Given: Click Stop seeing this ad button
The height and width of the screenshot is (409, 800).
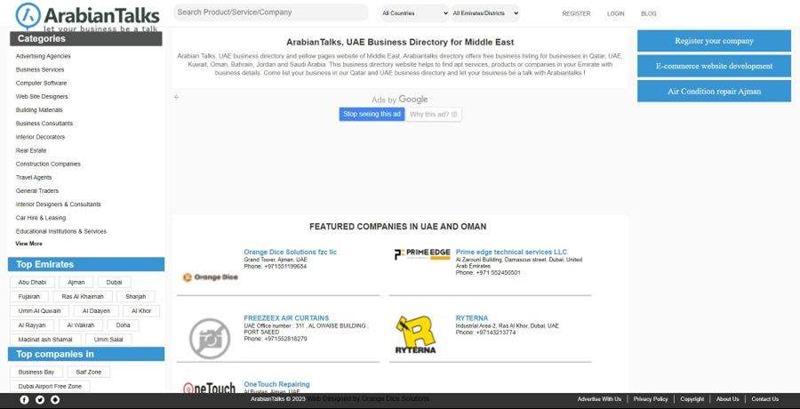Looking at the screenshot, I should [x=372, y=114].
